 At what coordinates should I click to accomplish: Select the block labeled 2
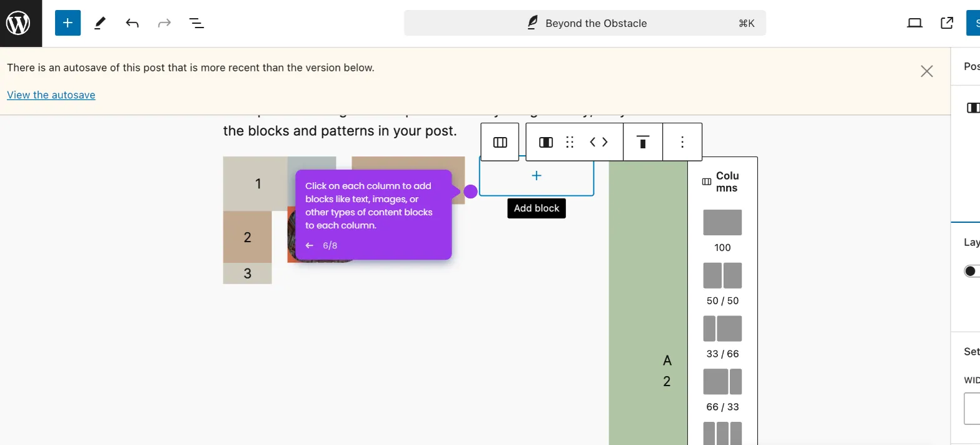(x=248, y=237)
